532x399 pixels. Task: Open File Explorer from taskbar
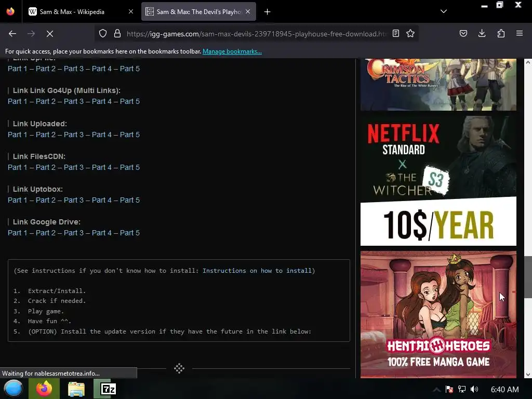coord(76,389)
